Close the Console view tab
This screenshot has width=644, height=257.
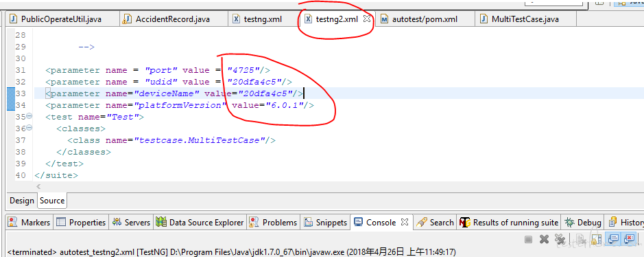point(405,222)
